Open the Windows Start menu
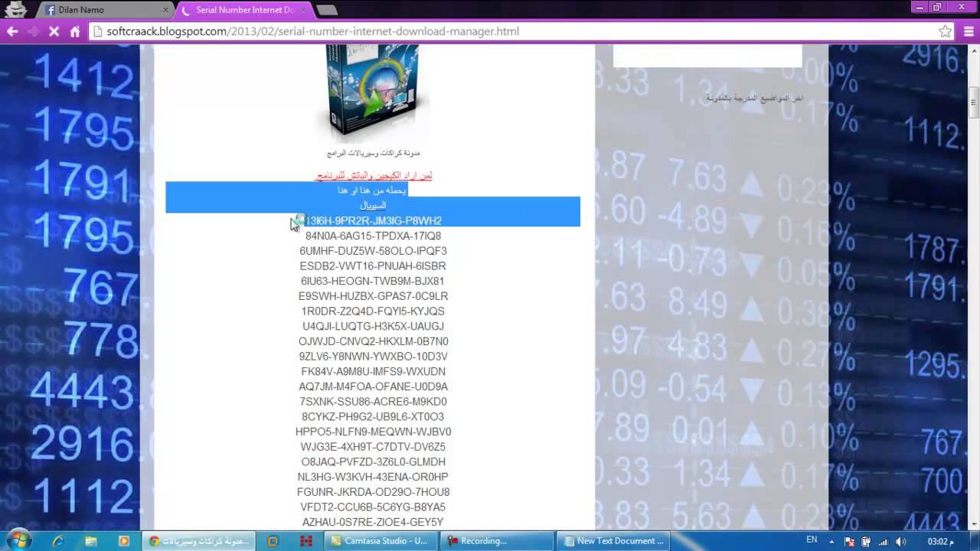The image size is (980, 551). coord(18,540)
